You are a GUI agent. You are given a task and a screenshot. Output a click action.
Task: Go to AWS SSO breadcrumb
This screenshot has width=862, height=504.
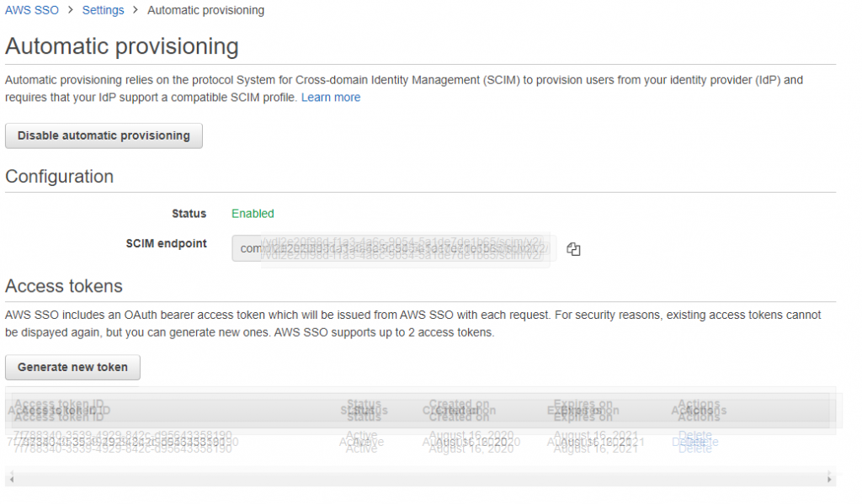pos(32,10)
